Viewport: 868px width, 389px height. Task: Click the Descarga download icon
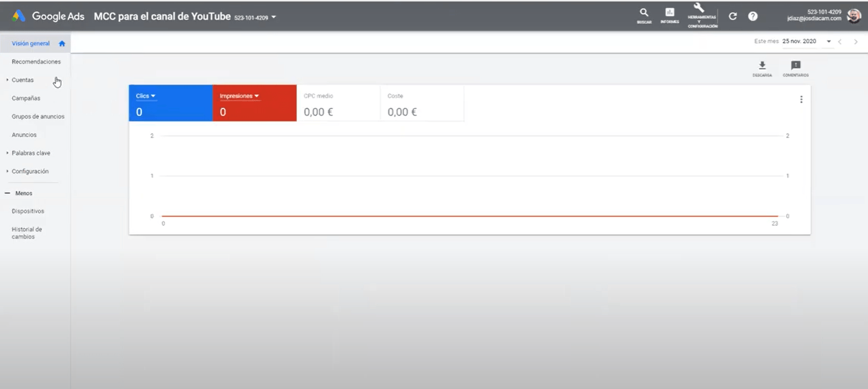point(762,66)
